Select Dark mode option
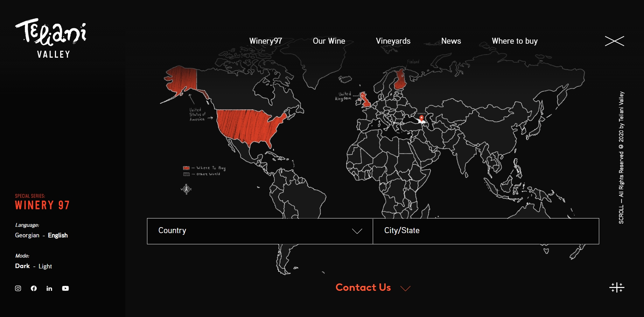Image resolution: width=644 pixels, height=317 pixels. click(x=22, y=266)
